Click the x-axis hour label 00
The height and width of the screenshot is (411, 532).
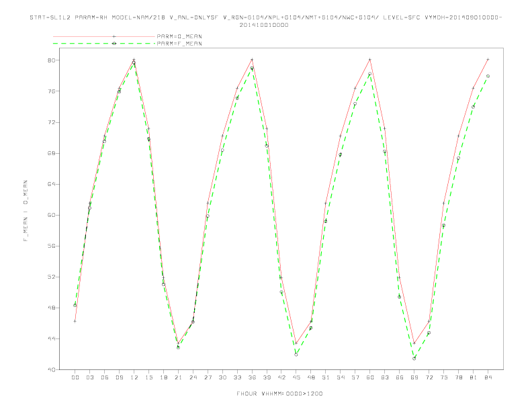tap(75, 377)
